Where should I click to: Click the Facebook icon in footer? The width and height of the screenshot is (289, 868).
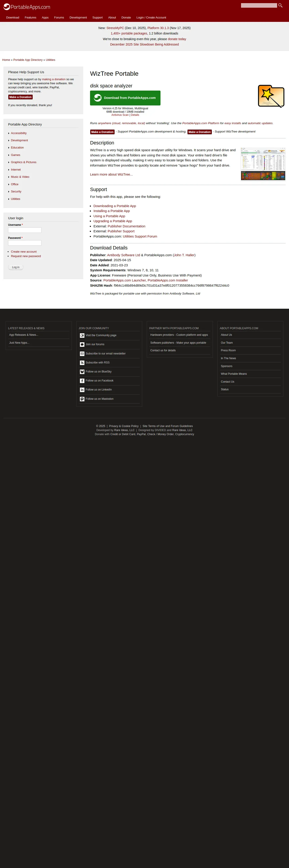82,381
